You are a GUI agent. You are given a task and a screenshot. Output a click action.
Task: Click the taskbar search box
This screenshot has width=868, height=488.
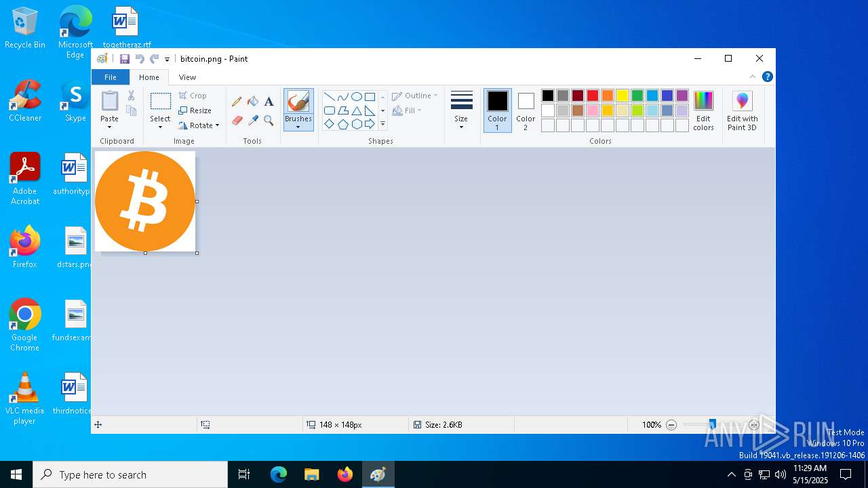(130, 474)
